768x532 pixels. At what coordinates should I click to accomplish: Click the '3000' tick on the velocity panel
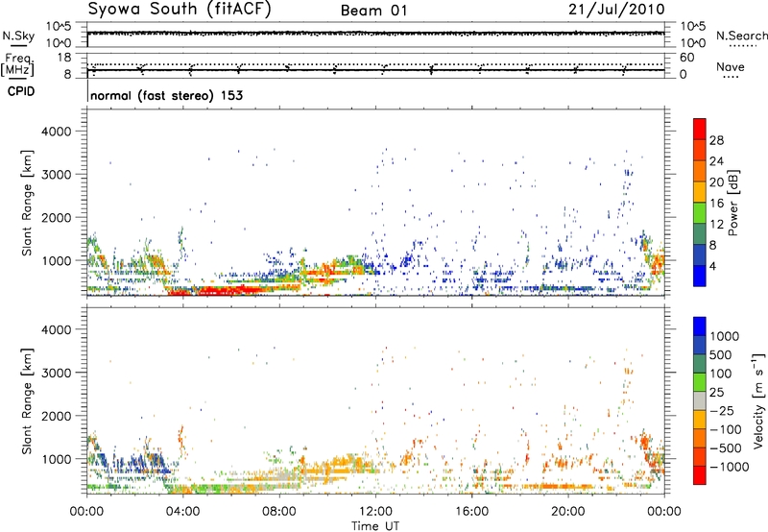click(57, 373)
